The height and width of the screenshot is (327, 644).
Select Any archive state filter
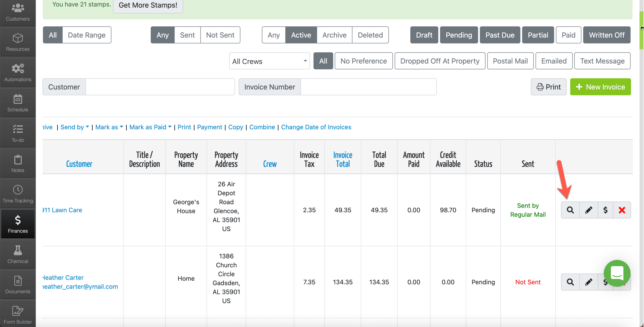[x=273, y=35]
